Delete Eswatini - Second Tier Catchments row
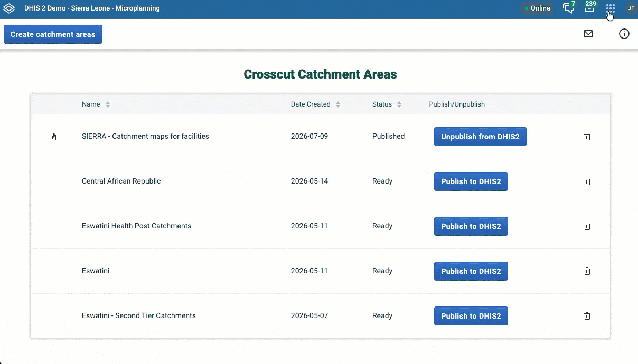638x364 pixels. click(x=587, y=316)
